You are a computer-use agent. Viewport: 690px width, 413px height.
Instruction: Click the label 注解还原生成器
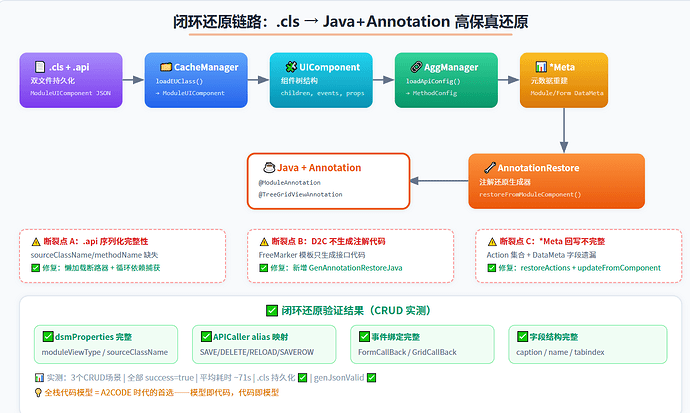click(x=505, y=182)
